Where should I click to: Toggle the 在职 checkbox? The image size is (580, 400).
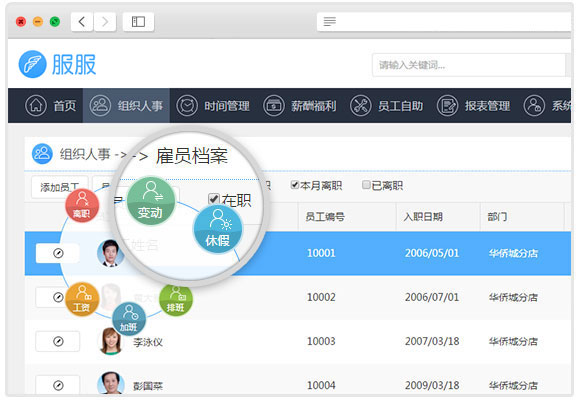click(x=214, y=199)
